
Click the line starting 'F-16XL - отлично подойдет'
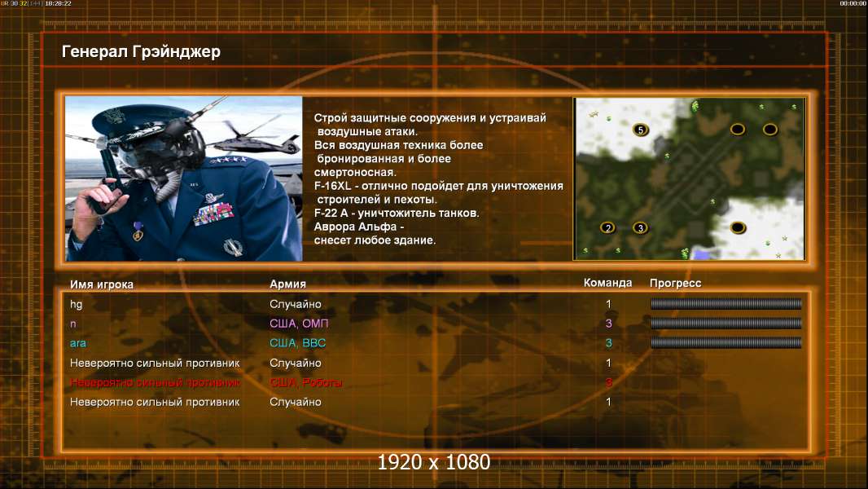(438, 186)
